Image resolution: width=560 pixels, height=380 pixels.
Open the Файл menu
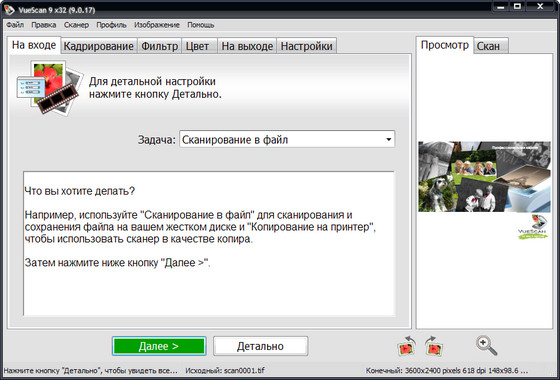(15, 25)
